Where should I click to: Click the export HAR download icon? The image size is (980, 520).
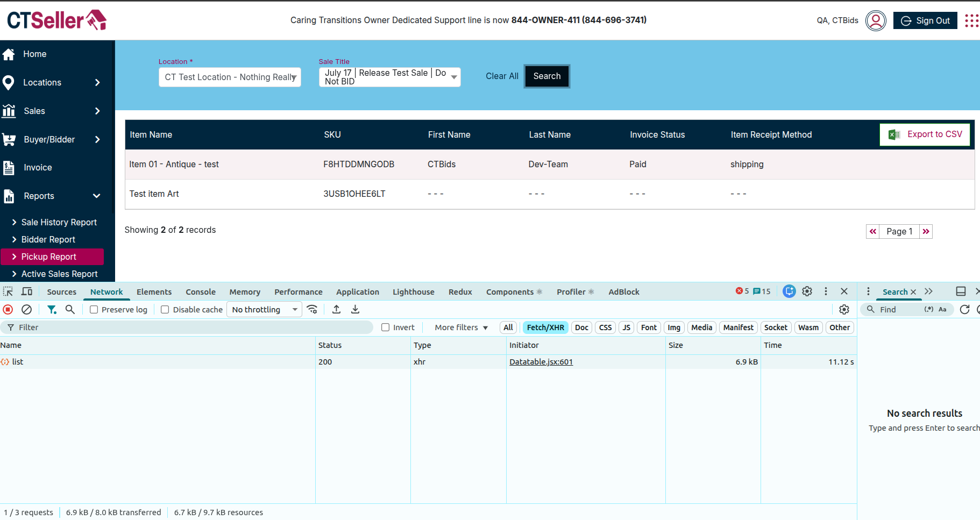click(x=355, y=309)
